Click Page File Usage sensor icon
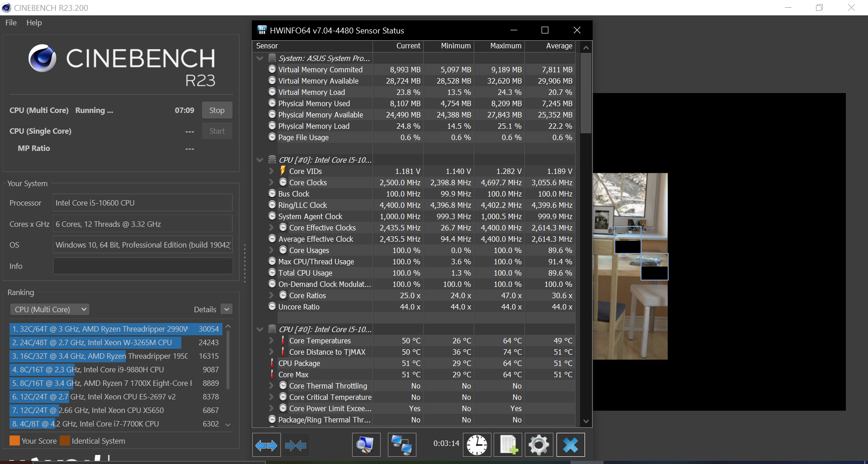Viewport: 868px width, 464px height. coord(272,137)
